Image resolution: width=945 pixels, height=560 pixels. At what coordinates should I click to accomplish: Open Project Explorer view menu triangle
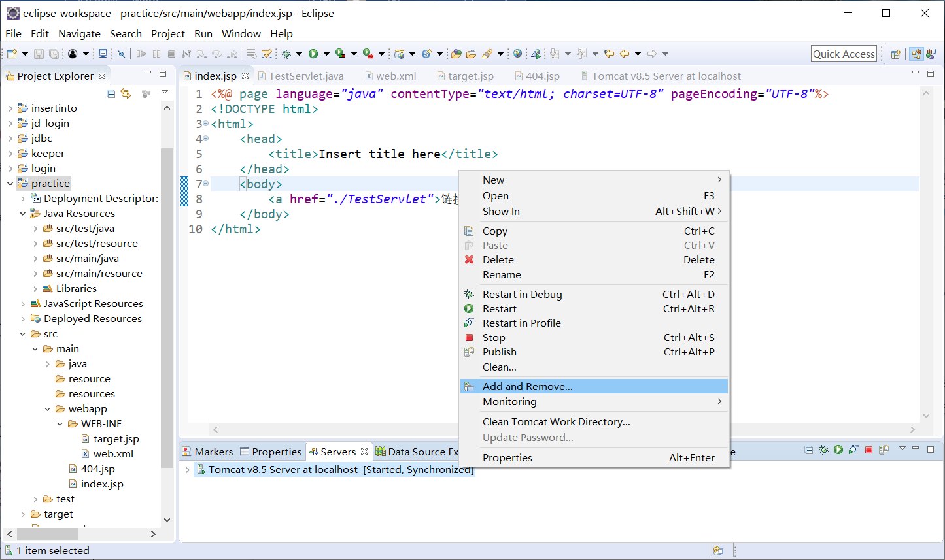click(x=165, y=93)
